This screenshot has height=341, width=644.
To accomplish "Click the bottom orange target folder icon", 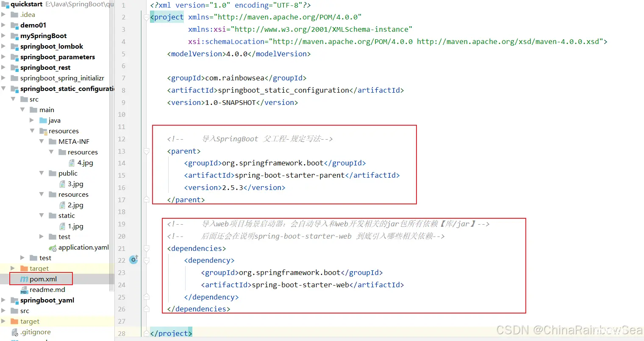I will [x=14, y=322].
